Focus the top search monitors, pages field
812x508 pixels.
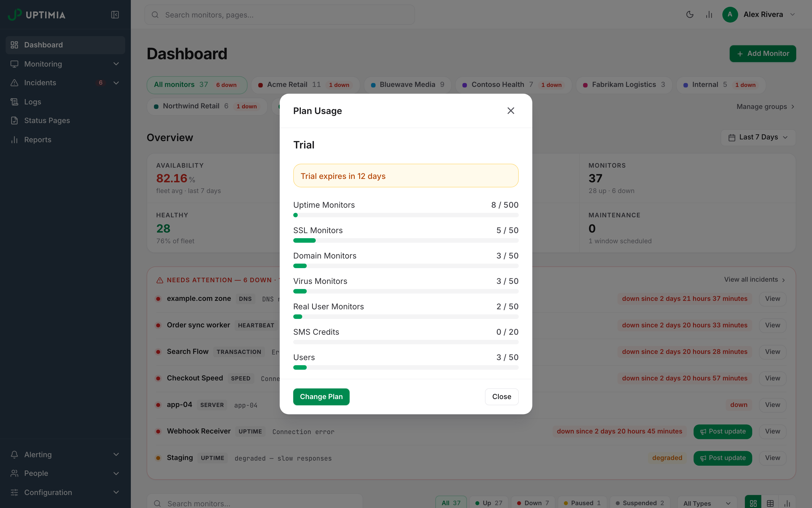[x=279, y=15]
